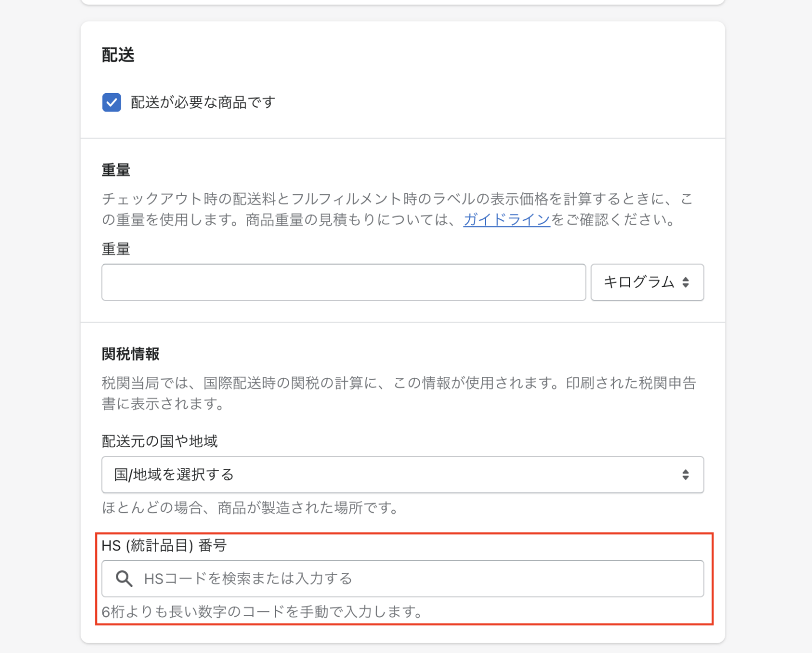Click the bold 重量 section heading
This screenshot has height=653, width=812.
[116, 170]
